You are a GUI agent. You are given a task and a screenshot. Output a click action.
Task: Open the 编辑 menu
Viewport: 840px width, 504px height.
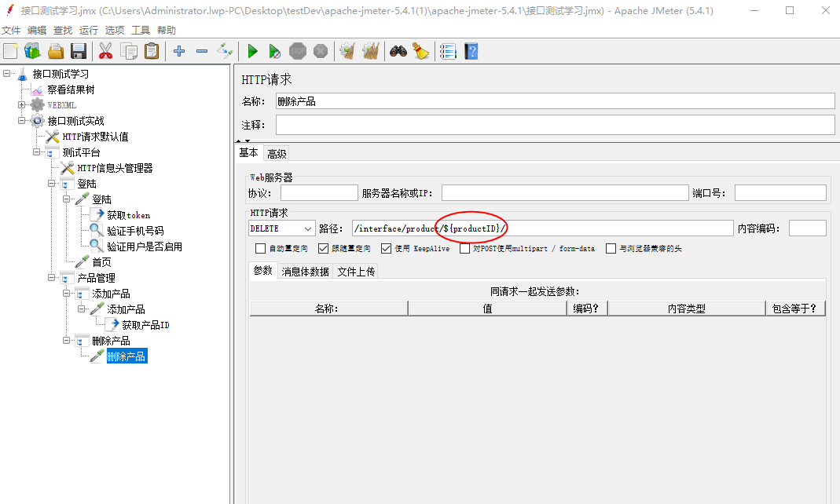pyautogui.click(x=37, y=31)
